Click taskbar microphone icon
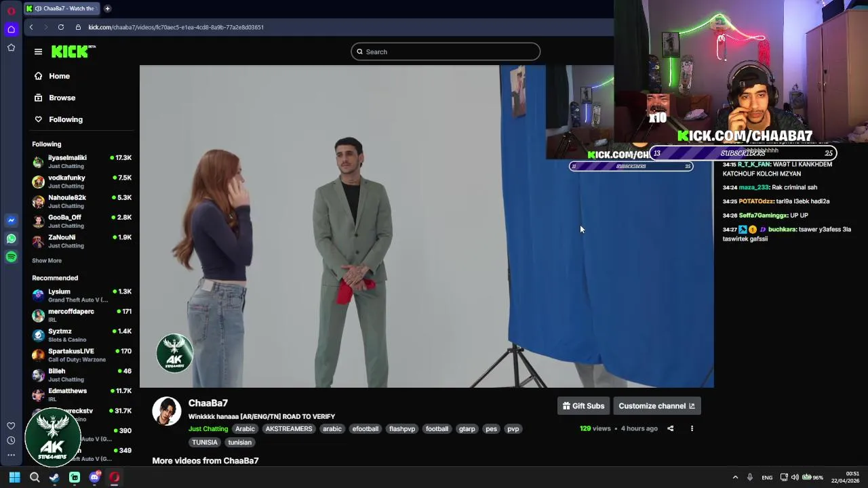 click(749, 477)
